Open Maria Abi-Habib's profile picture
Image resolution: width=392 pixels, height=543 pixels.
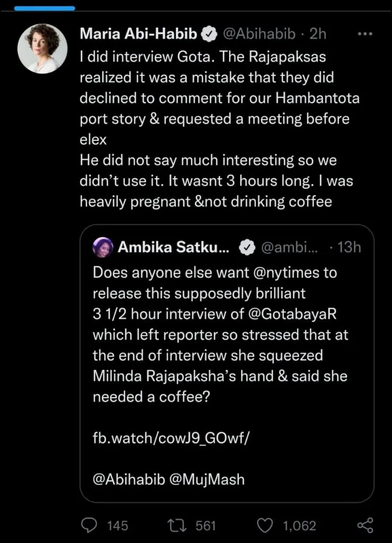point(42,49)
